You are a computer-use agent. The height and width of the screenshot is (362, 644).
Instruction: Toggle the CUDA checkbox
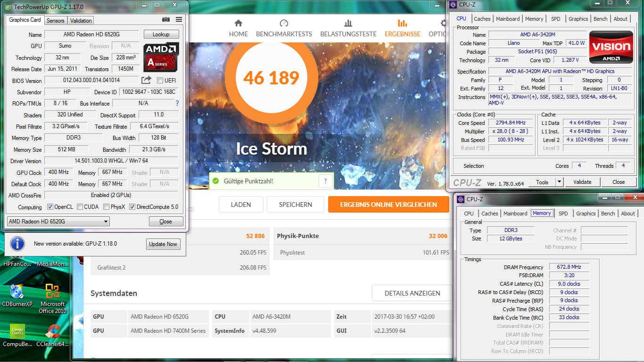(80, 207)
